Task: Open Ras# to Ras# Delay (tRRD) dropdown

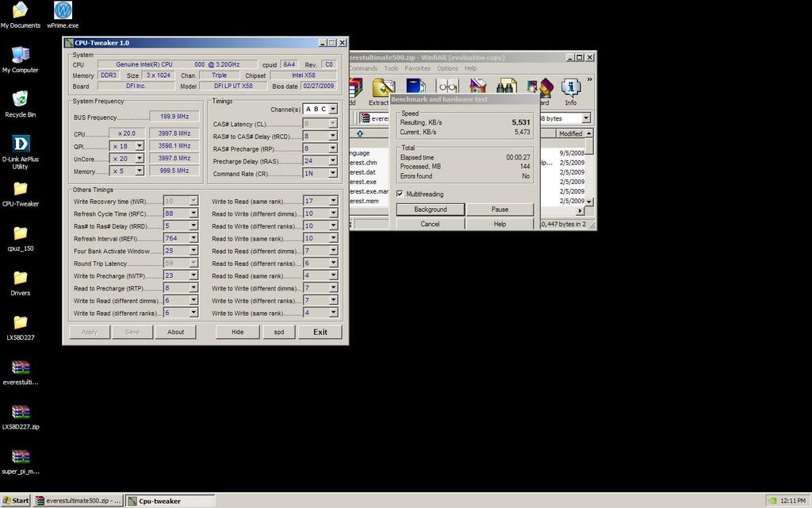Action: coord(193,225)
